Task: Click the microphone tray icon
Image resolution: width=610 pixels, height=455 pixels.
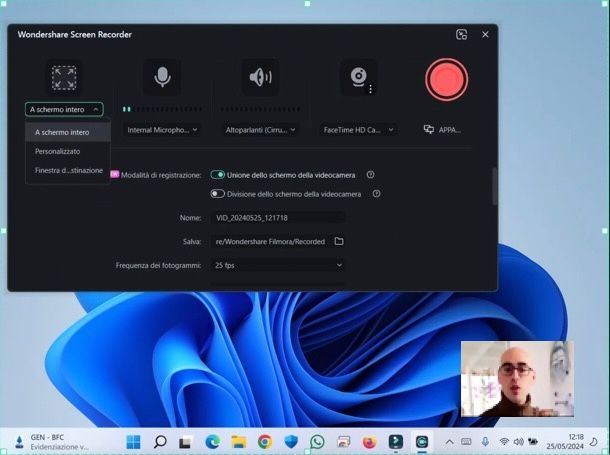Action: tap(485, 441)
